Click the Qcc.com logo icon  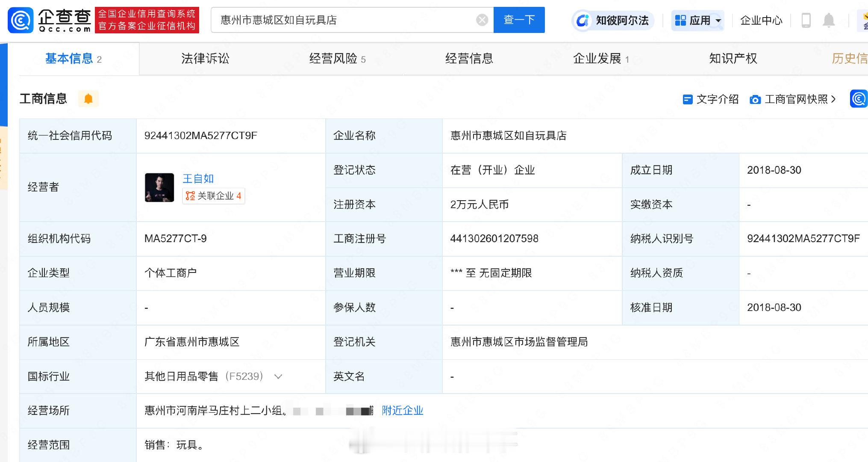point(21,20)
